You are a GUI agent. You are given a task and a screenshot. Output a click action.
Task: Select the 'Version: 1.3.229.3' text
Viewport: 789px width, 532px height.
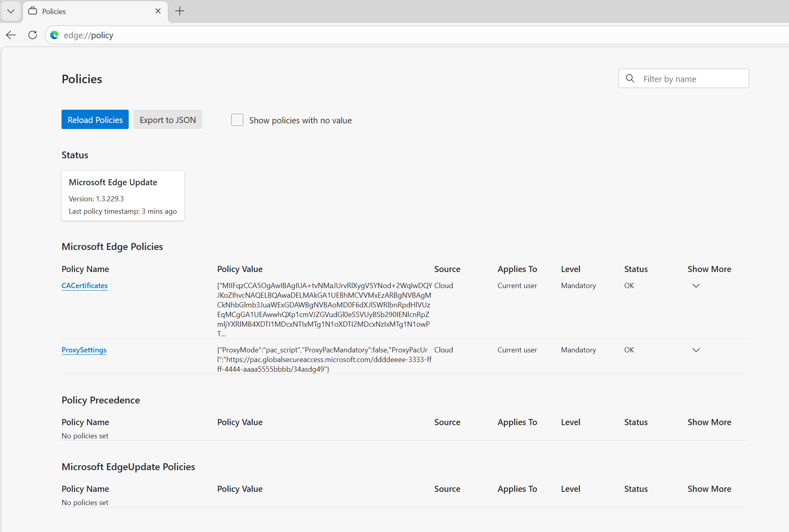pos(96,199)
